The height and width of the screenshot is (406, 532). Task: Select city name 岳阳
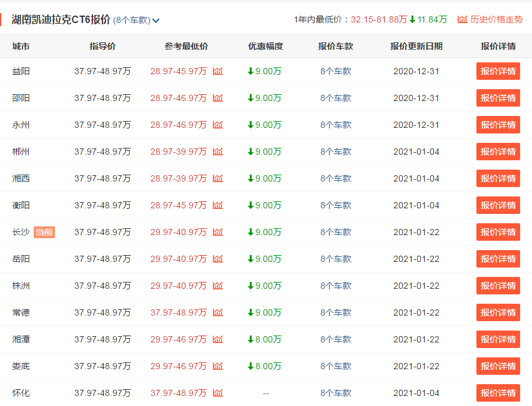coord(21,259)
